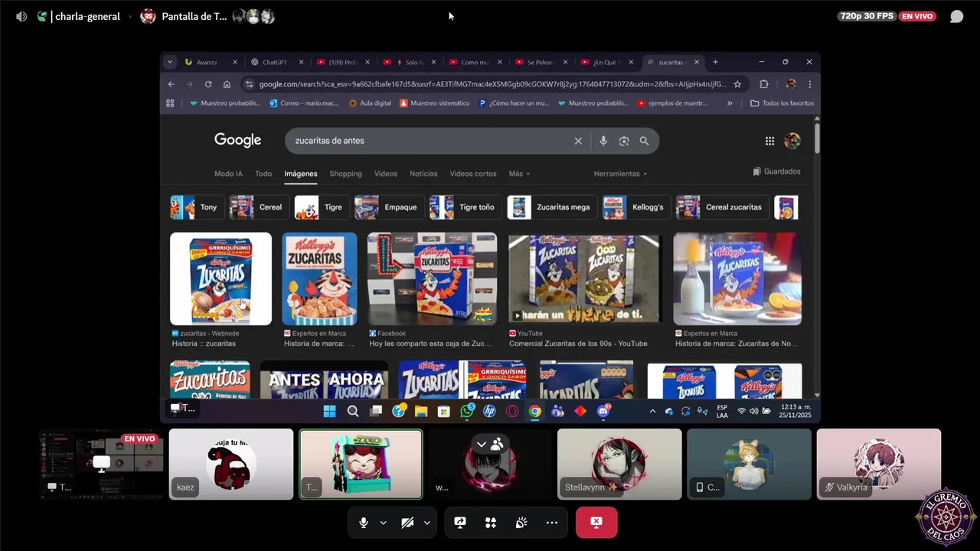Select the Tony filter chip
This screenshot has height=551, width=980.
click(197, 207)
